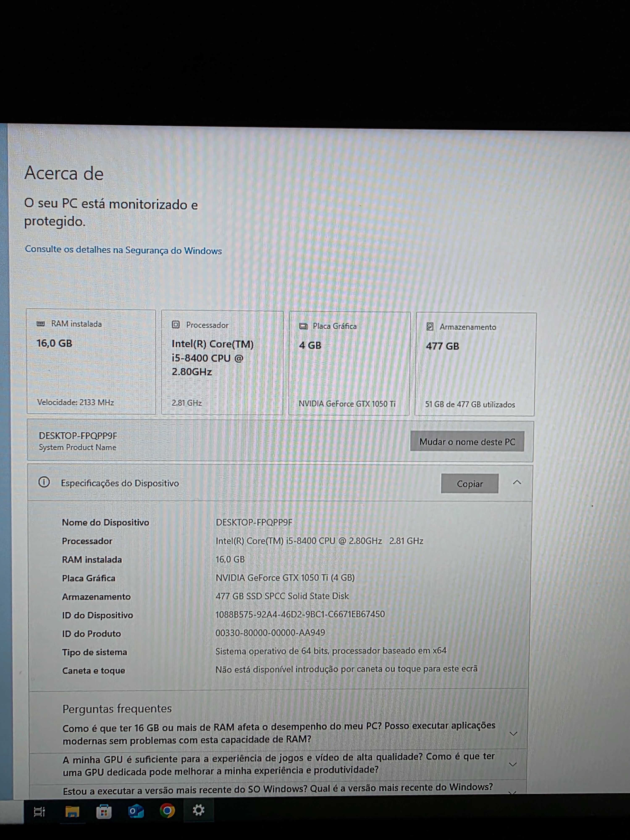The width and height of the screenshot is (630, 840).
Task: Click the Tipo de sistema value
Action: click(331, 651)
